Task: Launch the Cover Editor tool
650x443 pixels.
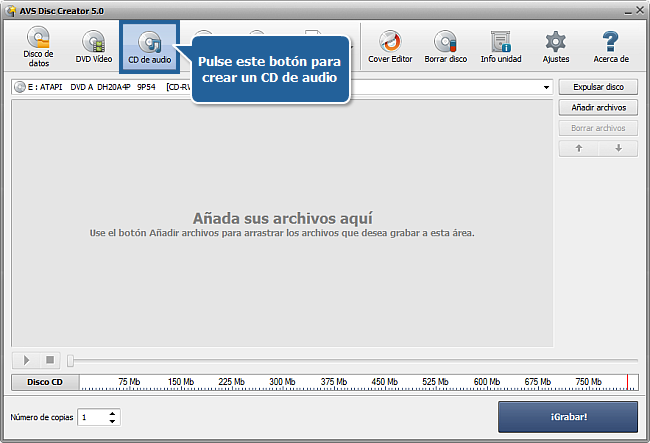Action: [390, 46]
